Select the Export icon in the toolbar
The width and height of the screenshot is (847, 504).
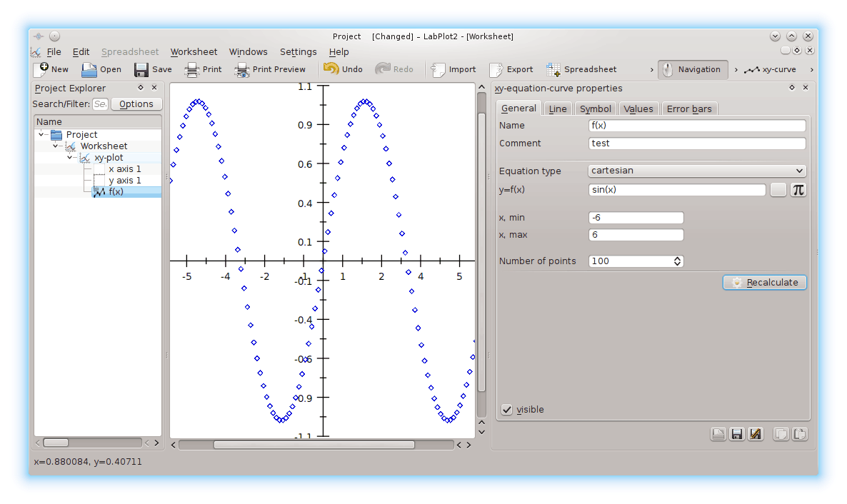[511, 69]
